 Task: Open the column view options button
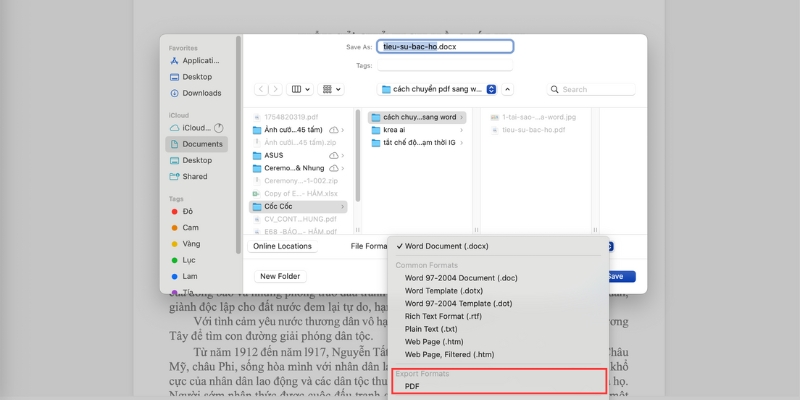coord(301,89)
